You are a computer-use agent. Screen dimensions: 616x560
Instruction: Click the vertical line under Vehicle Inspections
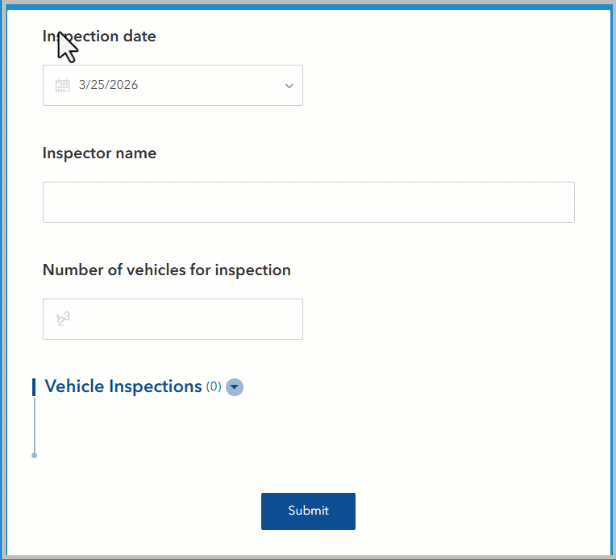tap(34, 425)
